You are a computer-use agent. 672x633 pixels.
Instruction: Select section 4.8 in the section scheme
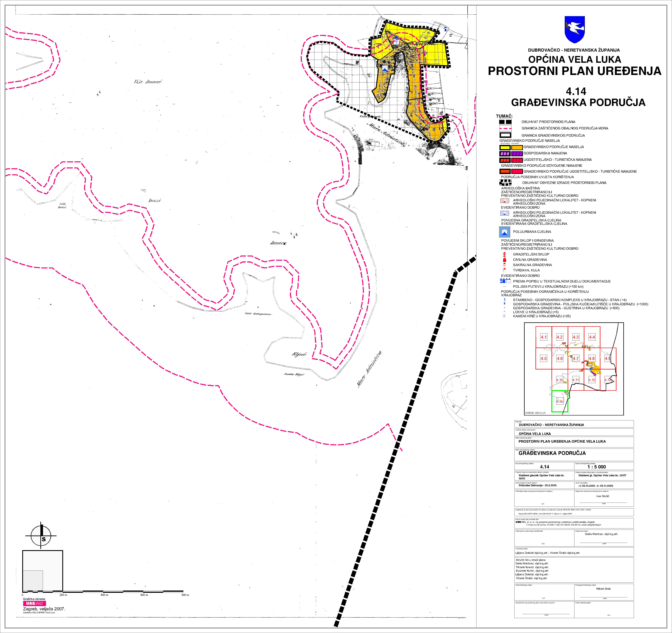(592, 359)
